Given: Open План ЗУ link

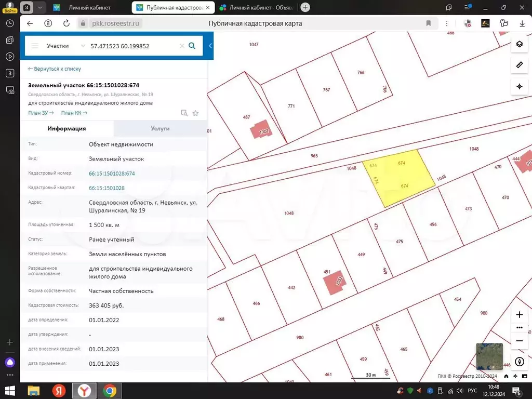Looking at the screenshot, I should 41,113.
